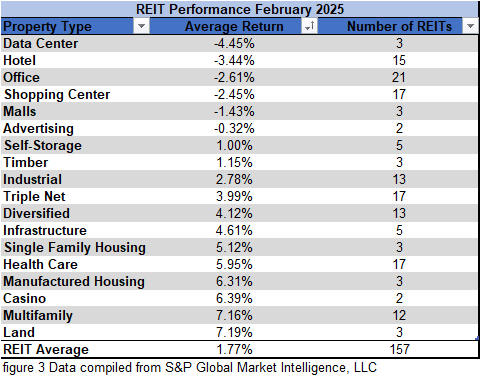This screenshot has height=376, width=480.
Task: Click the Timber return 1.15%
Action: [x=234, y=162]
